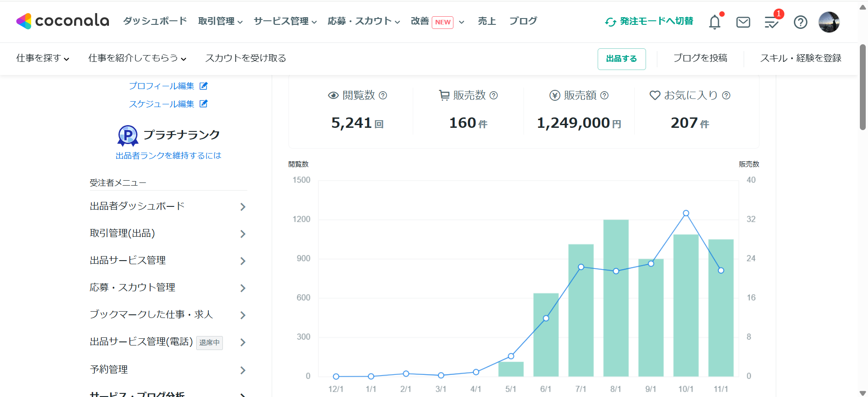868x397 pixels.
Task: Click the help question mark icon
Action: click(x=800, y=22)
